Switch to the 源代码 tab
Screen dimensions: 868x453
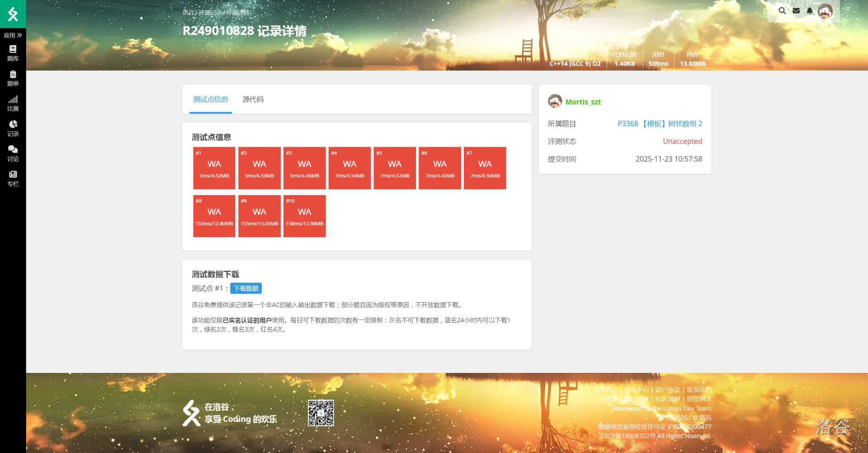click(253, 100)
